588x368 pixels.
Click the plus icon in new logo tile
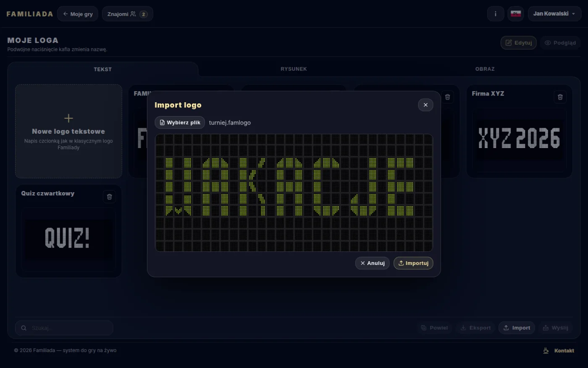(68, 118)
